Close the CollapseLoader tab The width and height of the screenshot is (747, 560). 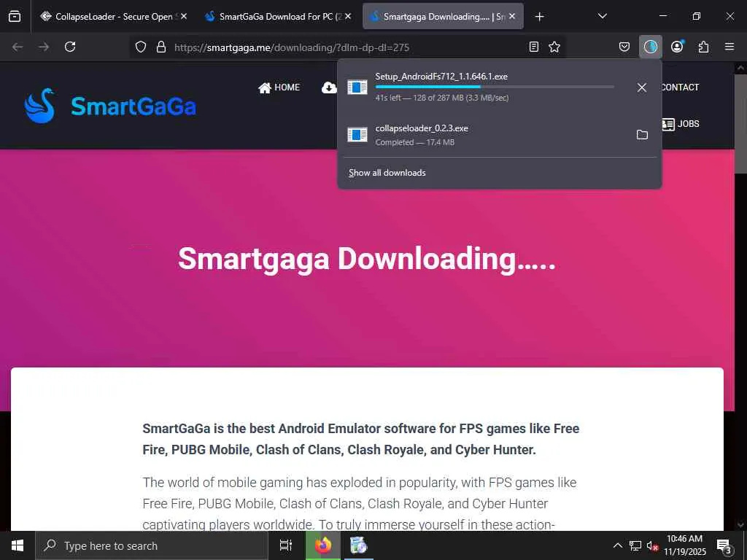[x=184, y=16]
